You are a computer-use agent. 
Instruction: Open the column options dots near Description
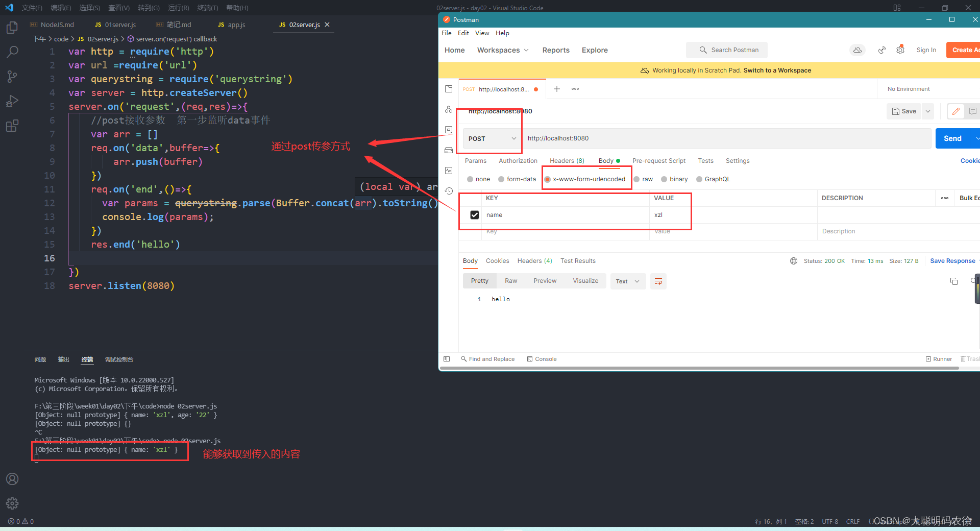pyautogui.click(x=945, y=198)
